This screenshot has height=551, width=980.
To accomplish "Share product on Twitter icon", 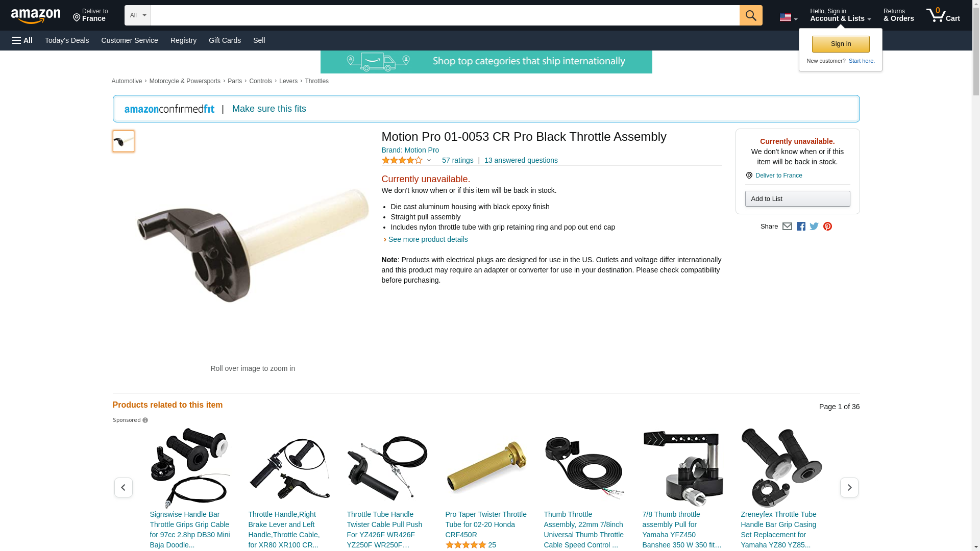I will point(814,227).
